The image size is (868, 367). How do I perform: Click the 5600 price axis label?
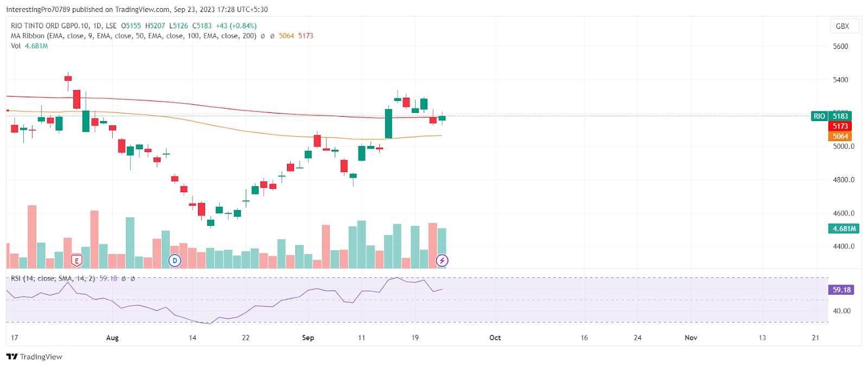coord(840,47)
